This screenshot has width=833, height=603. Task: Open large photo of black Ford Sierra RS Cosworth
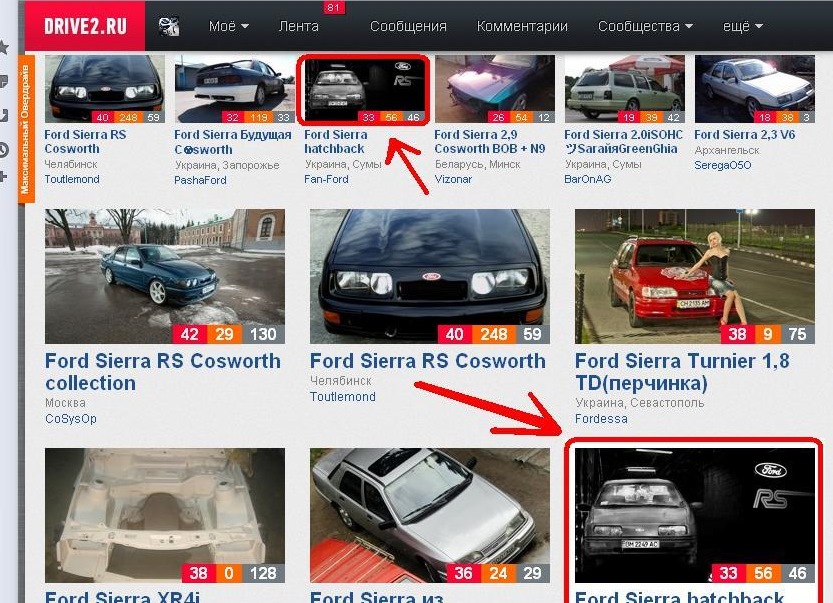(x=430, y=276)
